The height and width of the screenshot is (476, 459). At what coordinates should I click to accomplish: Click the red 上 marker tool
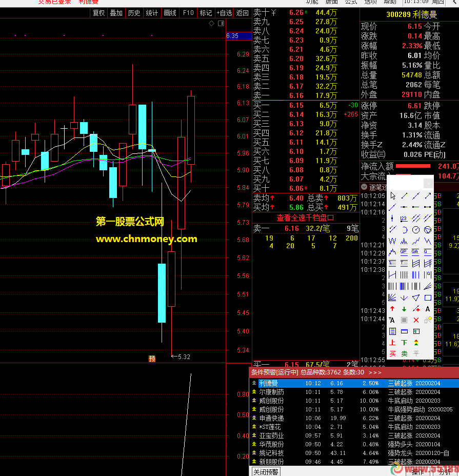(x=392, y=343)
